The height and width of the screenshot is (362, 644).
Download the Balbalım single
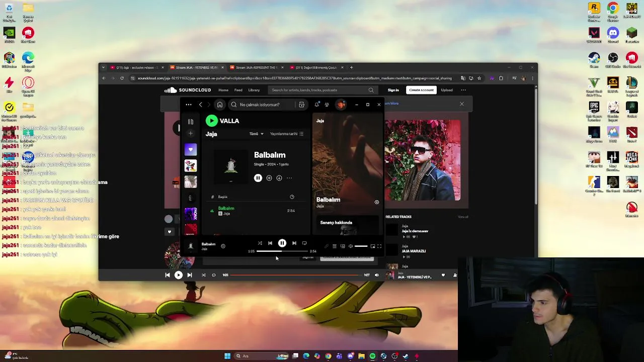(x=279, y=178)
